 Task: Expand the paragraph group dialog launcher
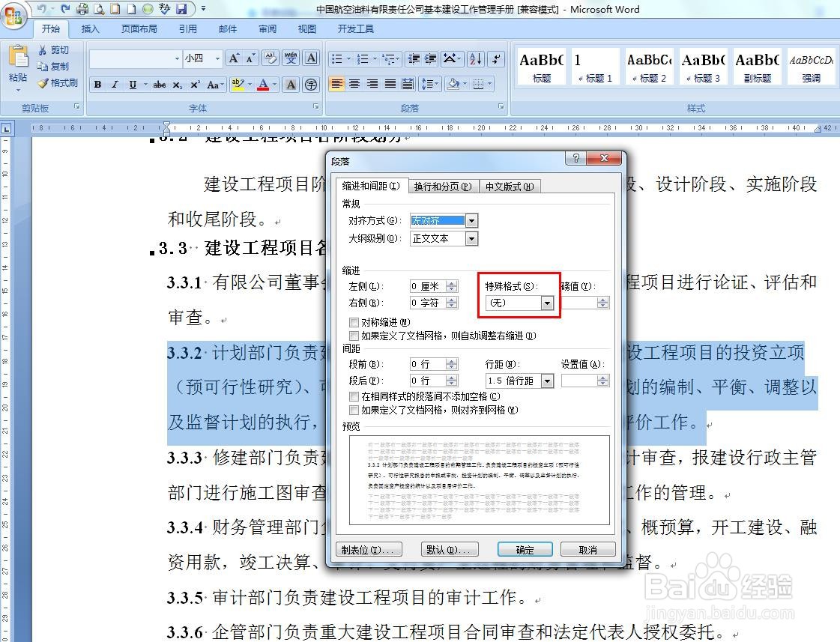click(501, 106)
